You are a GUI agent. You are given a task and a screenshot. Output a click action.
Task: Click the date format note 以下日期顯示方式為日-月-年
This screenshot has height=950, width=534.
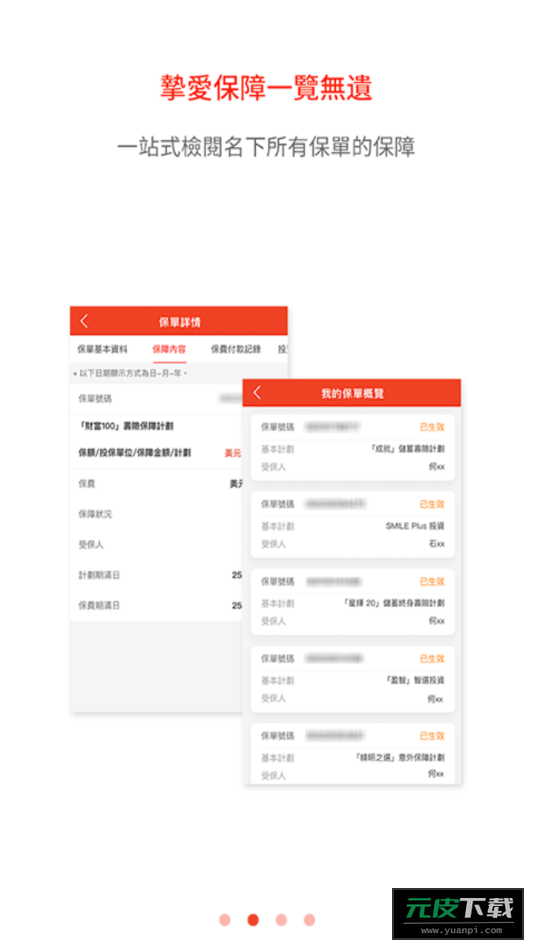(130, 374)
